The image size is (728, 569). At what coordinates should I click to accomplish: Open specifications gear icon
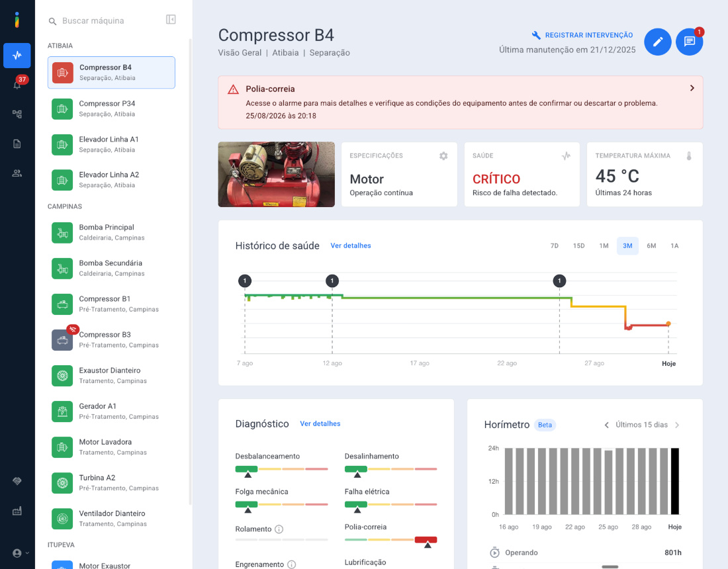tap(443, 156)
